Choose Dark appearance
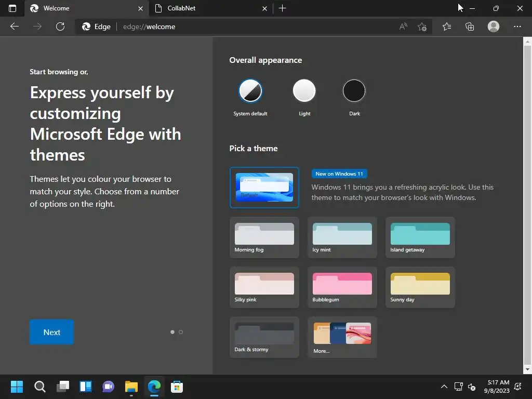This screenshot has height=399, width=532. [354, 90]
